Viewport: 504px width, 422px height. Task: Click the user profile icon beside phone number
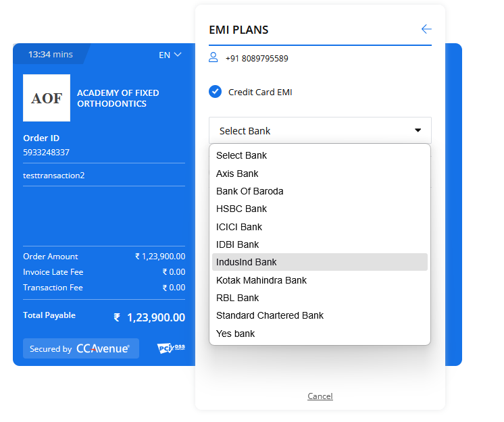(x=213, y=57)
